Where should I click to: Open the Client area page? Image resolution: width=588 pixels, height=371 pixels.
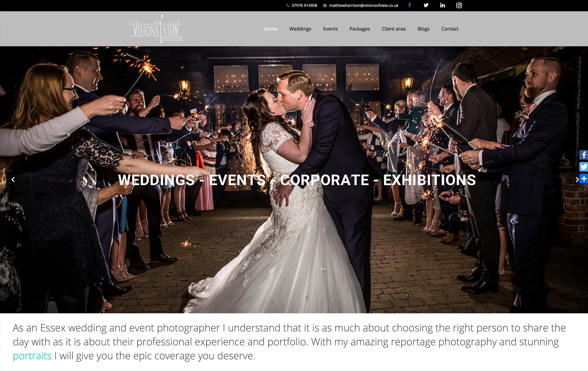(394, 29)
